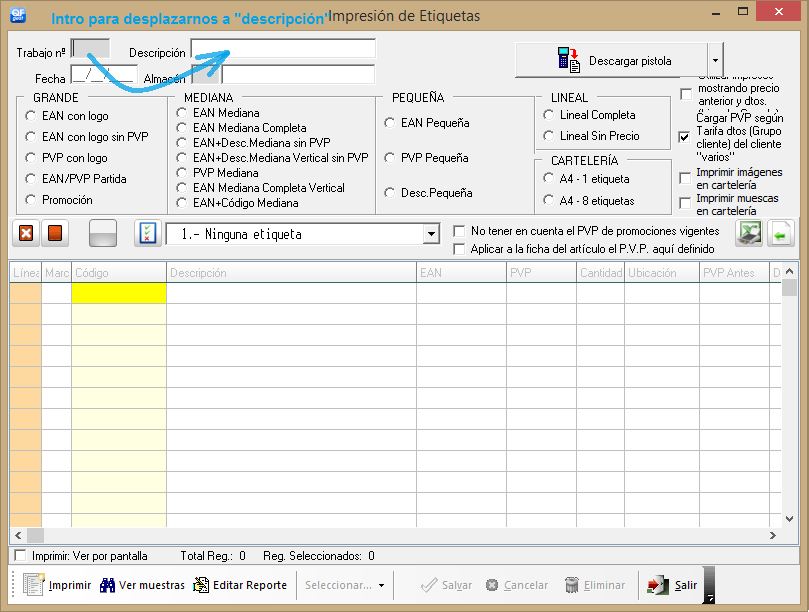This screenshot has width=809, height=612.
Task: Select Lineal Completa option
Action: pyautogui.click(x=548, y=115)
